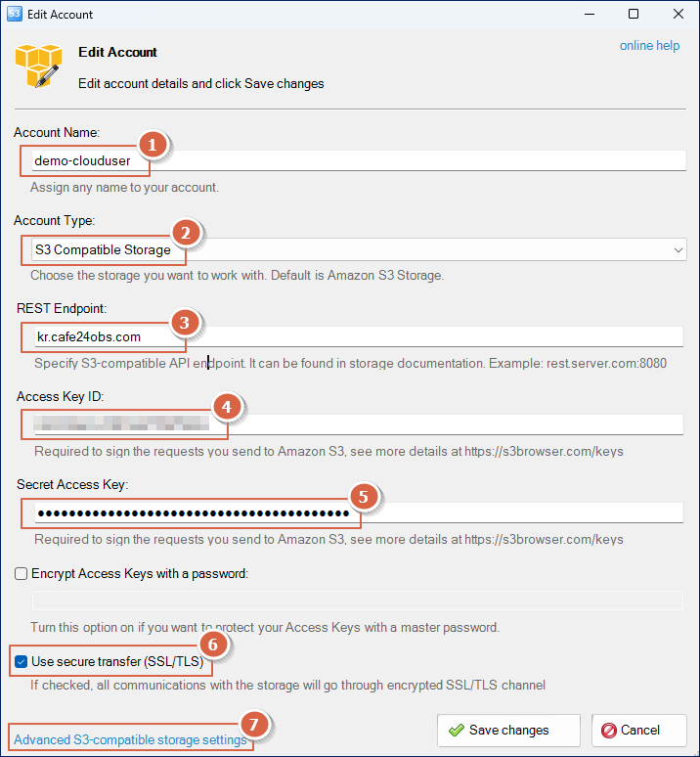Screen dimensions: 700x757
Task: Focus the Account Name field demo-clouduser
Action: coord(359,160)
